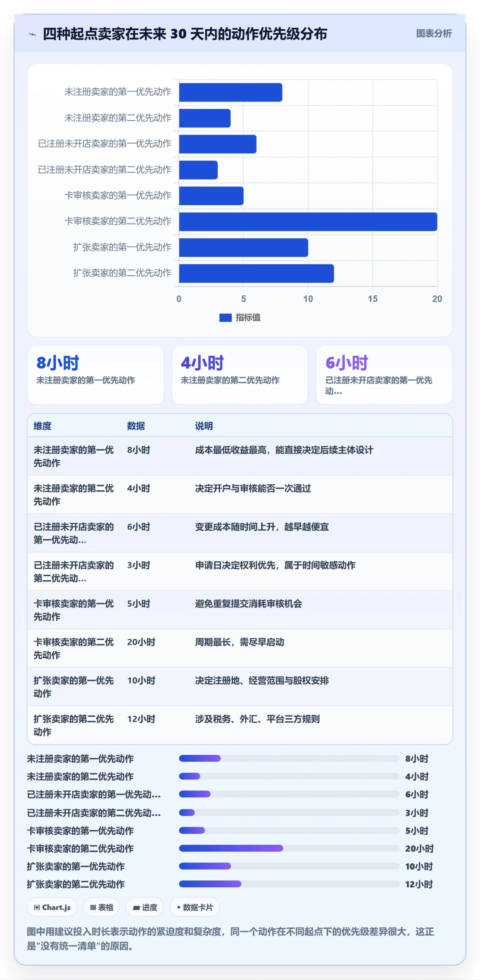
Task: Select the Chart.js tag chip
Action: [x=52, y=907]
